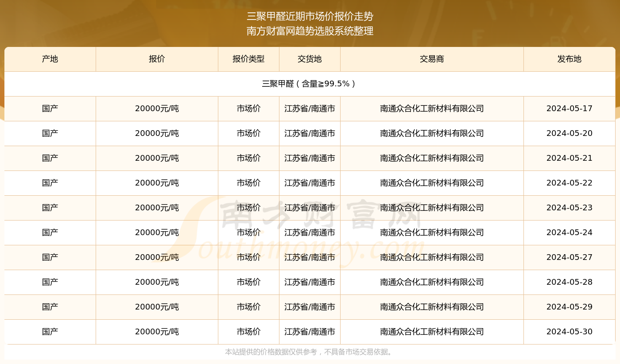Image resolution: width=620 pixels, height=364 pixels.
Task: Click the subtitle 南方财富网趋势选股系统整理
Action: point(310,31)
